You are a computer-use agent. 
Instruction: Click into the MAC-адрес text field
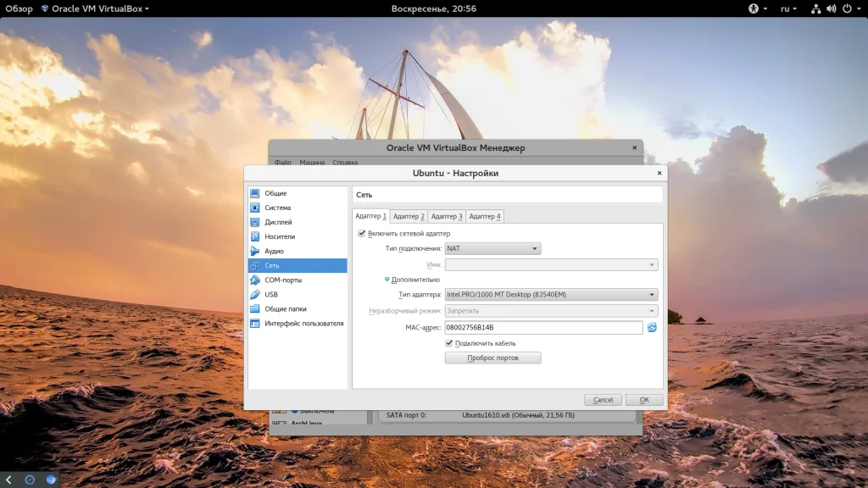point(542,328)
